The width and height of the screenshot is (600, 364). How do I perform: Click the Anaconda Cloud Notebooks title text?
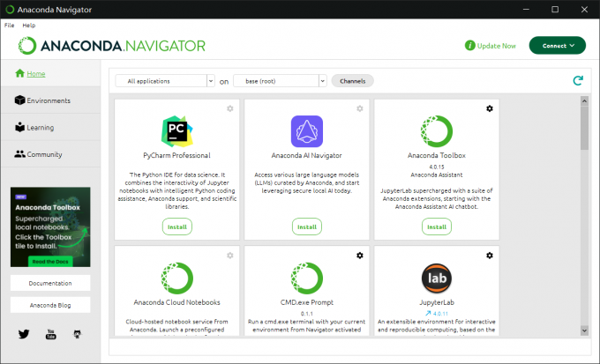[176, 302]
